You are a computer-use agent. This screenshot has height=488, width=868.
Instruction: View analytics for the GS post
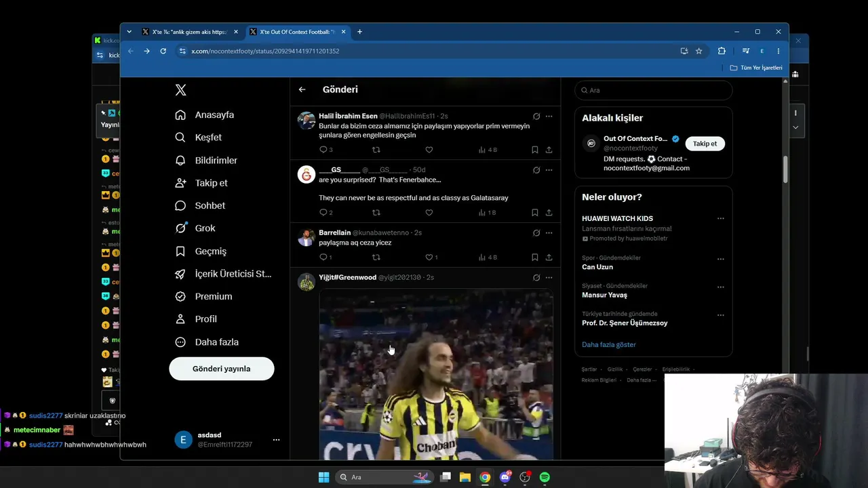[488, 212]
